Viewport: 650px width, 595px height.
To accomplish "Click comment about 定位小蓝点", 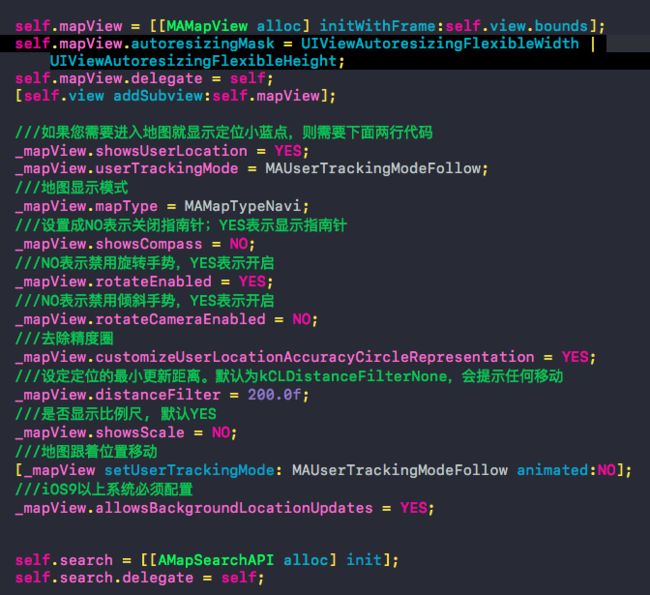I will pyautogui.click(x=224, y=133).
